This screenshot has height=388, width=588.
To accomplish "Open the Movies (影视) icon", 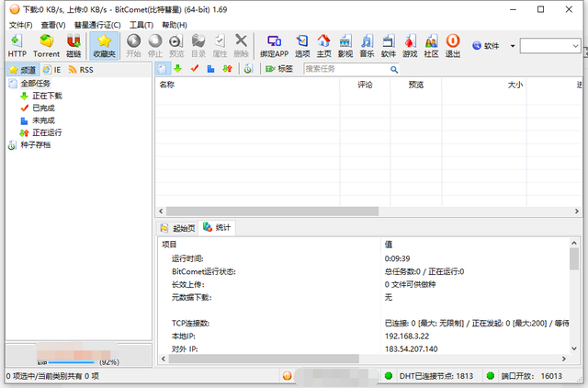I will point(345,46).
